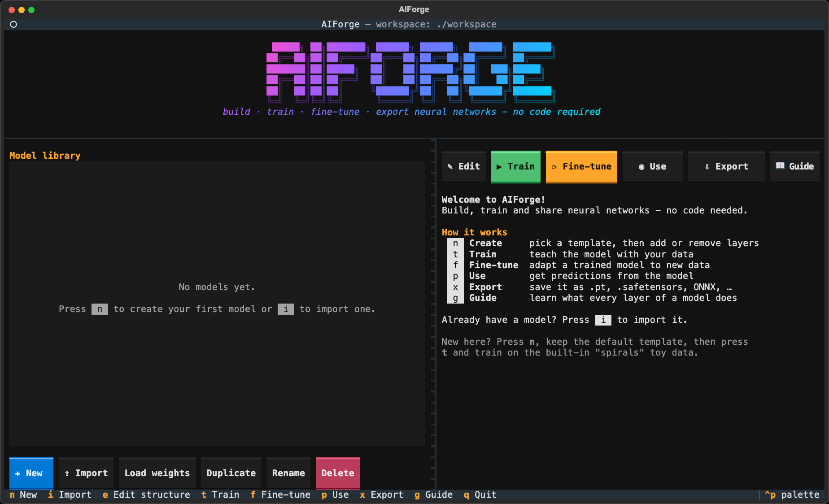Open the Guide button with book icon
This screenshot has height=504, width=829.
[x=795, y=166]
